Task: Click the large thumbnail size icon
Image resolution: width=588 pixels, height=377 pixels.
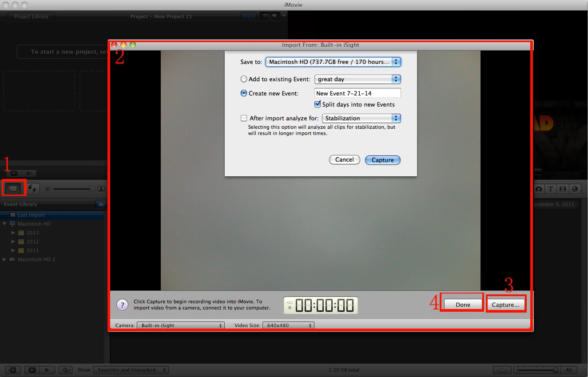Action: [101, 189]
